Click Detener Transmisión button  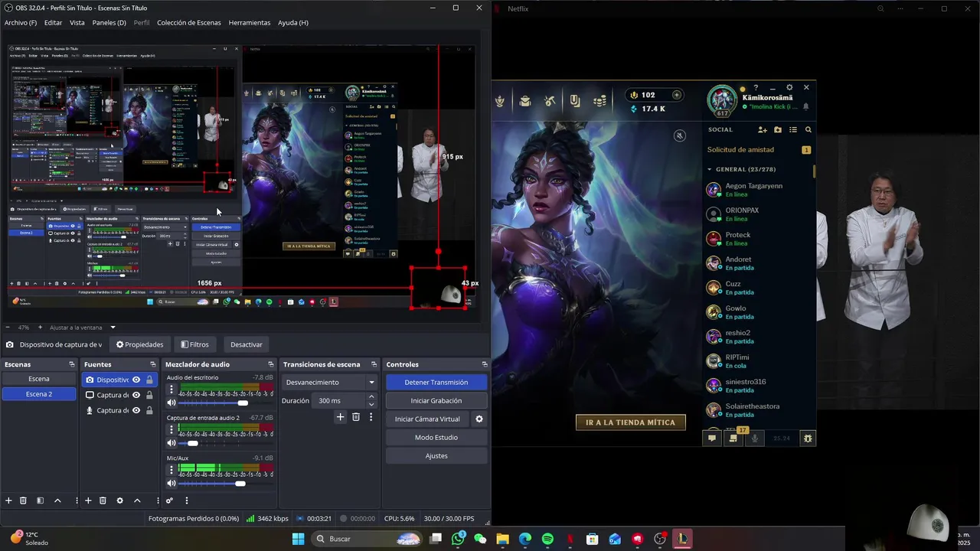point(436,382)
